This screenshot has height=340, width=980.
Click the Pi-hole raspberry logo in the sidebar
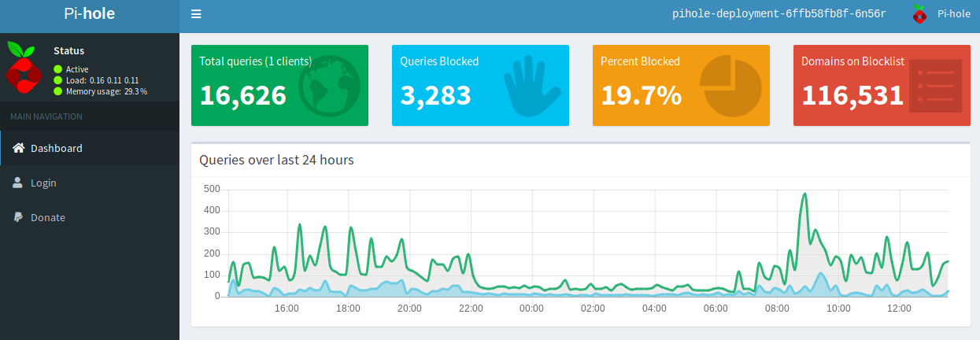tap(23, 68)
